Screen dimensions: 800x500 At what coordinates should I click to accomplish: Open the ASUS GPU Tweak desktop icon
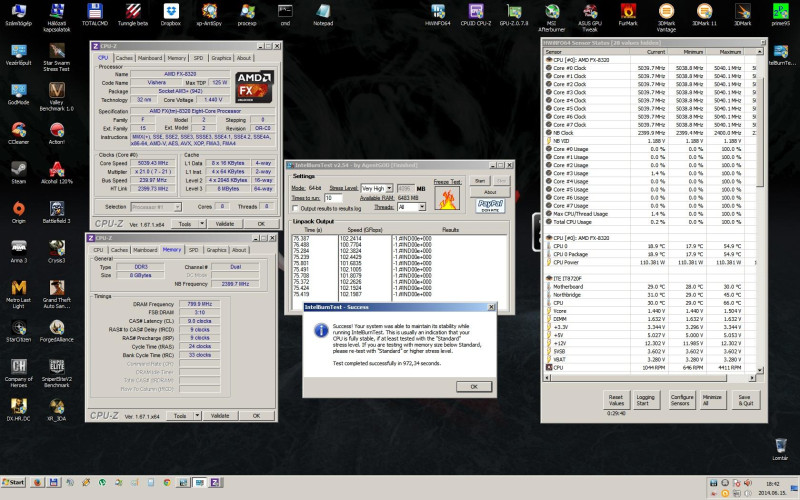tap(590, 17)
